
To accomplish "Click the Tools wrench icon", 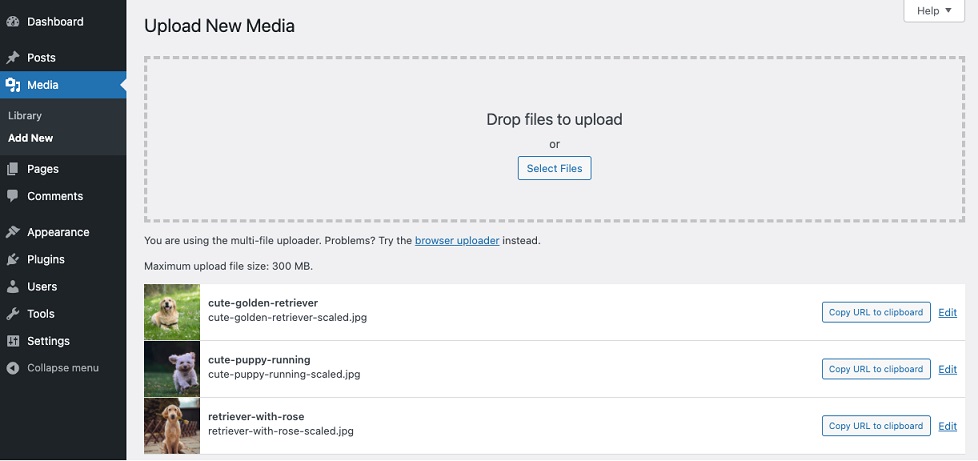I will click(x=12, y=314).
